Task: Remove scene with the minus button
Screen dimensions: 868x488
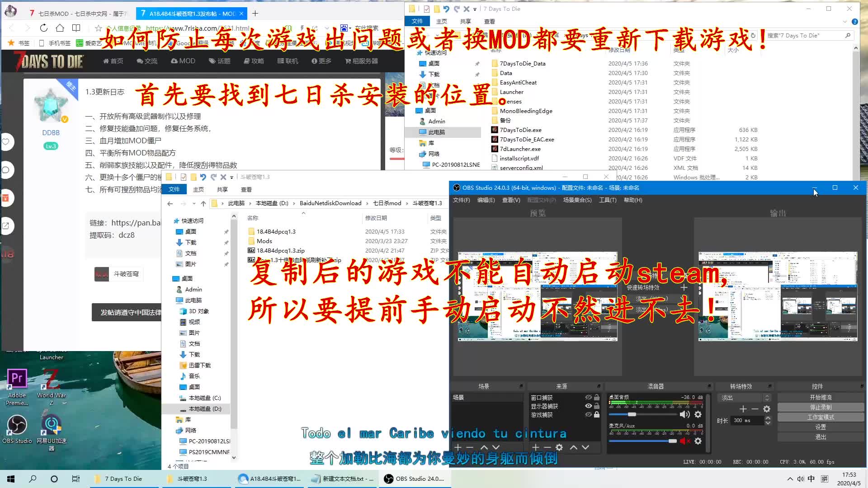Action: [x=470, y=447]
